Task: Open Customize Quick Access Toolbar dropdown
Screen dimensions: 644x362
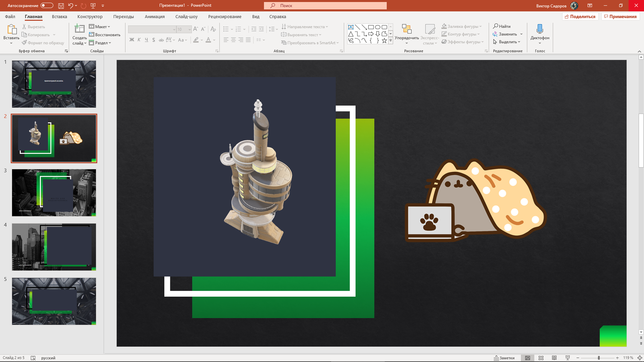Action: (103, 6)
